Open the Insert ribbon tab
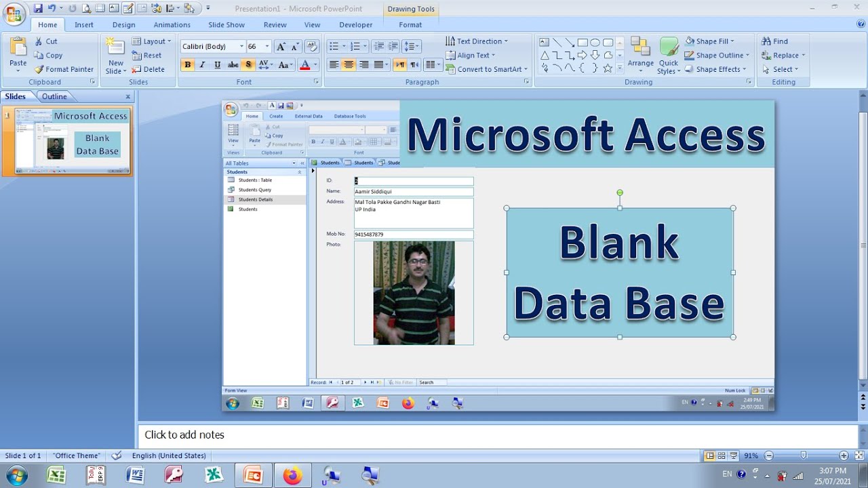 tap(84, 25)
